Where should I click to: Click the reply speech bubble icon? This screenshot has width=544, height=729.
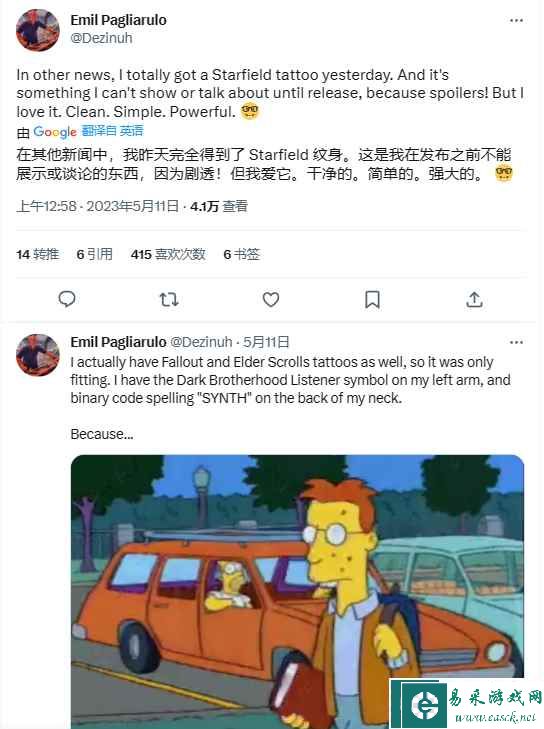coord(67,299)
